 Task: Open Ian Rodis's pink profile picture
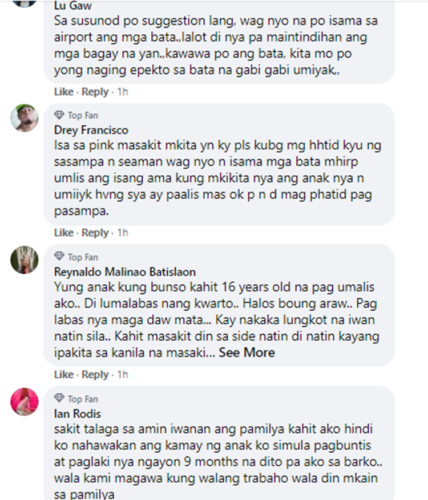click(24, 402)
